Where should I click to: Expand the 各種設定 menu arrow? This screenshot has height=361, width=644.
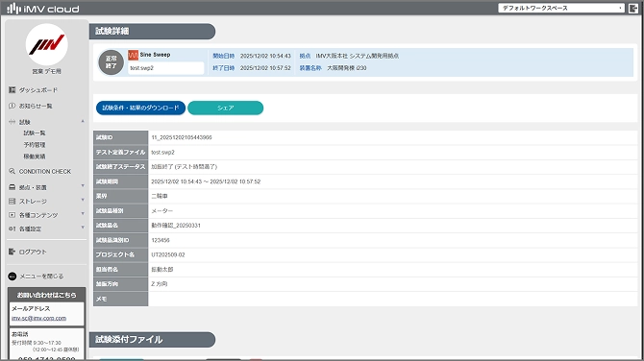[83, 228]
